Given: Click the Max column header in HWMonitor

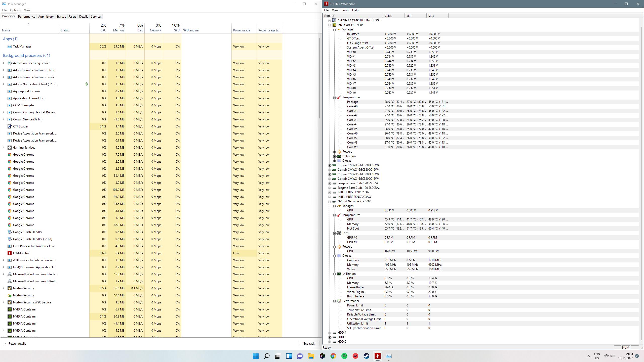Looking at the screenshot, I should (x=437, y=16).
